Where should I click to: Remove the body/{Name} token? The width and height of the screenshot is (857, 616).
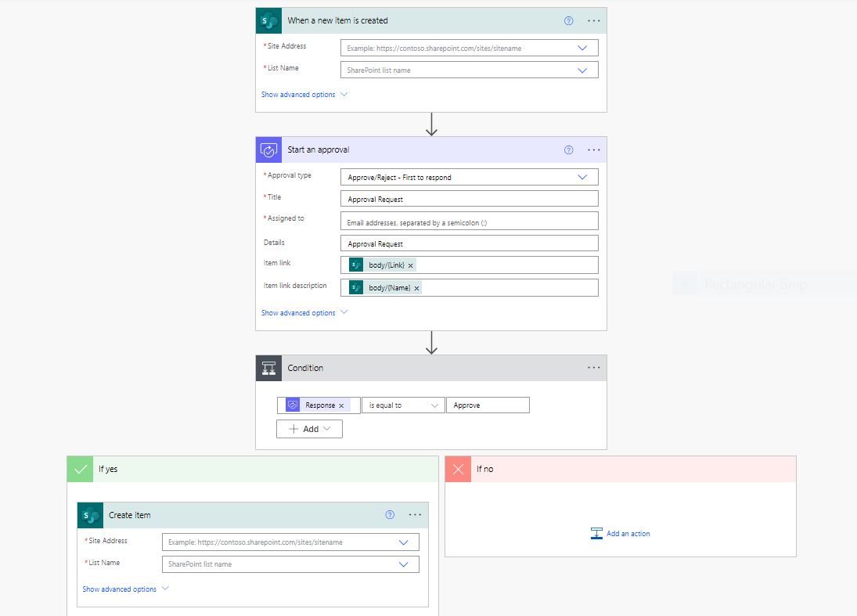pos(416,288)
